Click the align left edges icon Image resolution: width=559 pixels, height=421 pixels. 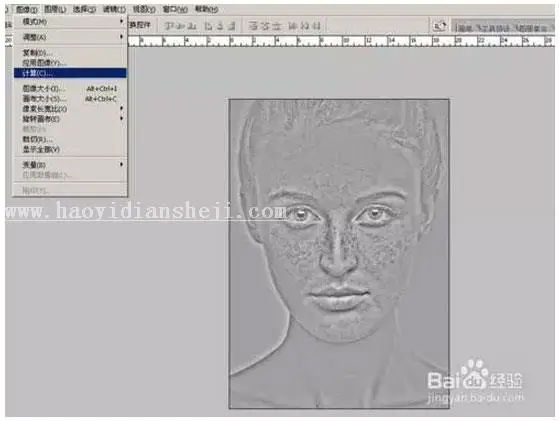click(x=210, y=26)
